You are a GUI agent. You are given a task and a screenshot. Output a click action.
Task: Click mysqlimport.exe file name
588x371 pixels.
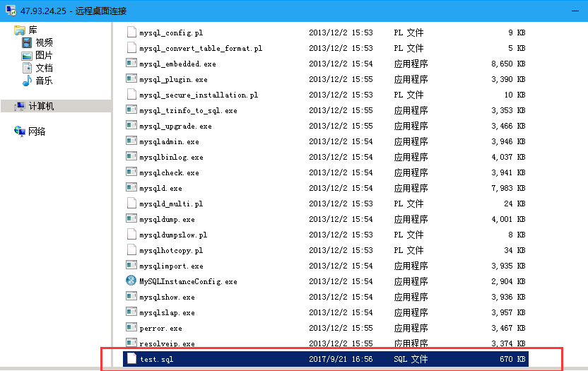coord(171,266)
